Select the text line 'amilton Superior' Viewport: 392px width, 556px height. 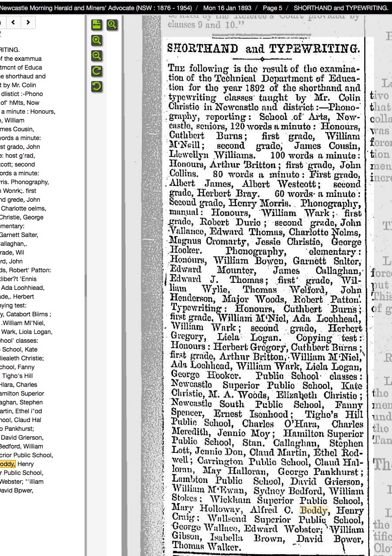coord(22,393)
